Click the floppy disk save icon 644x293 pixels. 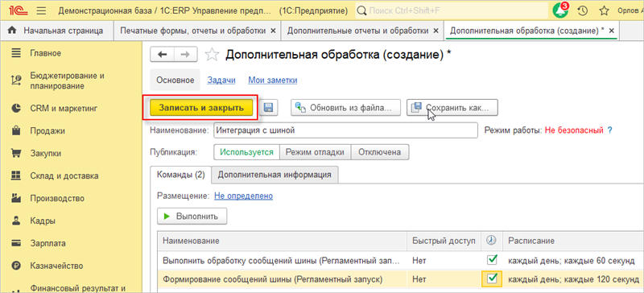click(269, 108)
